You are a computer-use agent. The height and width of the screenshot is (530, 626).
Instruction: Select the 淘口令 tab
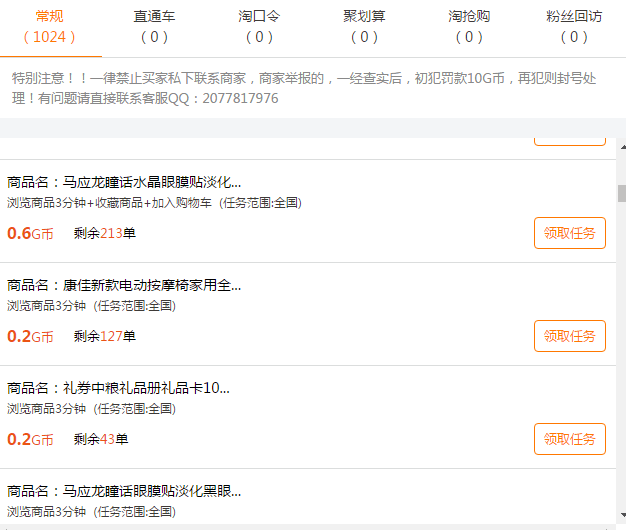(258, 27)
